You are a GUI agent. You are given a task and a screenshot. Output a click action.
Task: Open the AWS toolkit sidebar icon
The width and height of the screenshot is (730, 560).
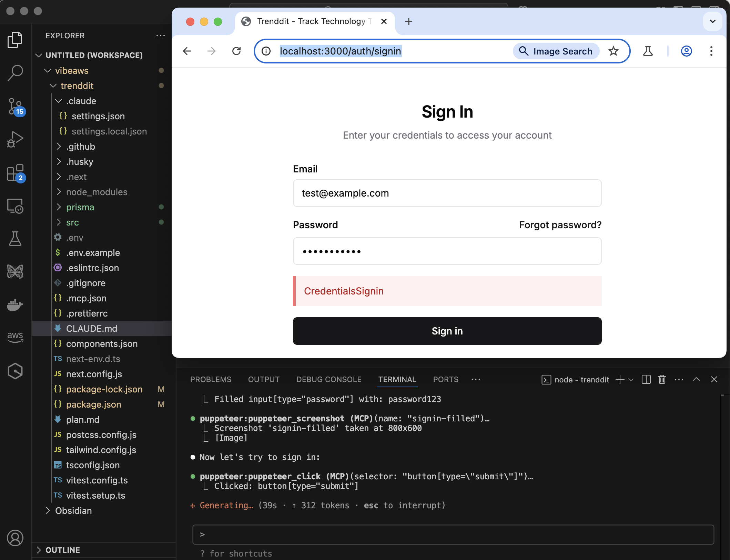(x=15, y=337)
